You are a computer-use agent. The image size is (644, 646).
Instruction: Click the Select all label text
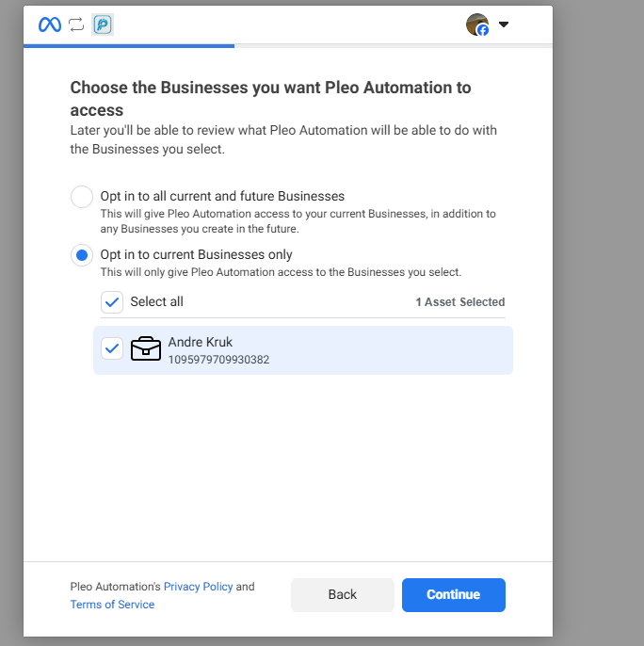point(157,301)
